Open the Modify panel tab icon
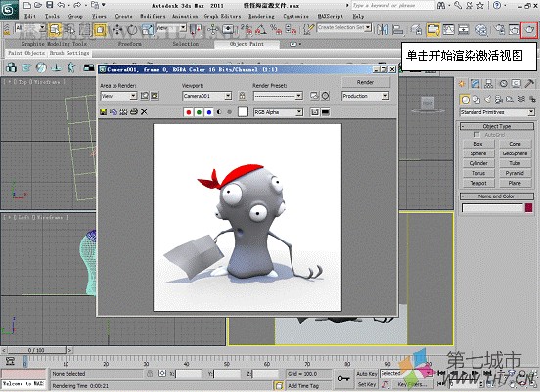This screenshot has width=540, height=392. pos(475,84)
